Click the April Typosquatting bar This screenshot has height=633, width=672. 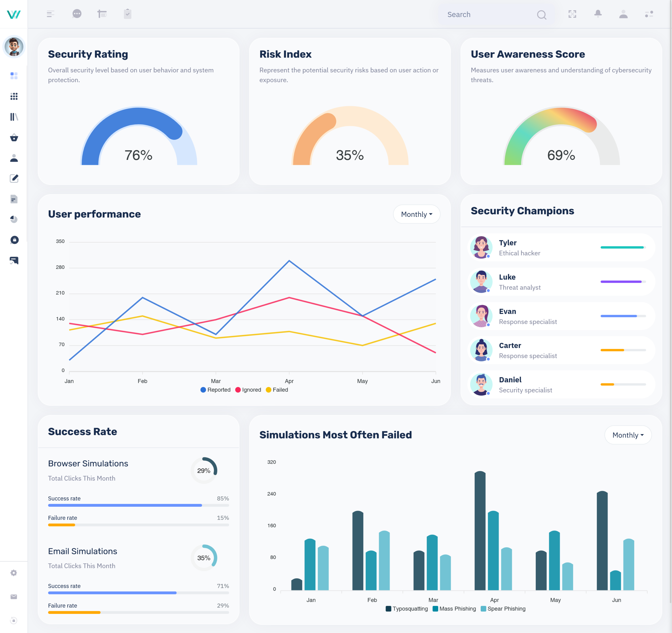point(480,531)
